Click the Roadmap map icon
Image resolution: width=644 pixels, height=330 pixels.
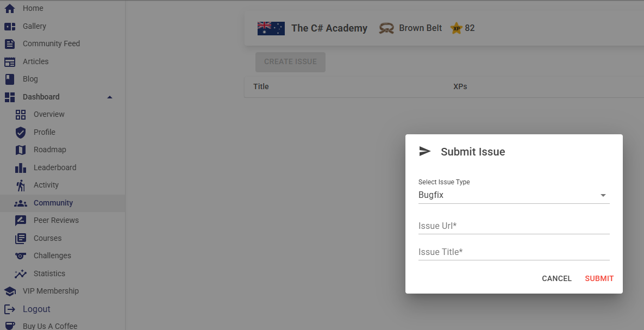21,150
